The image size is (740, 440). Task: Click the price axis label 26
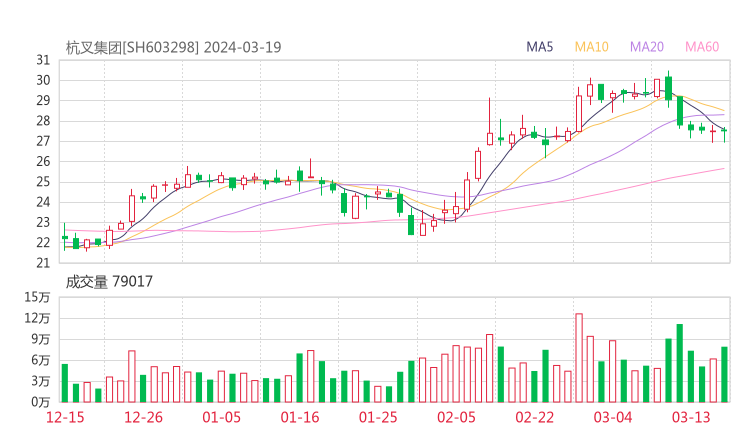[x=43, y=161]
